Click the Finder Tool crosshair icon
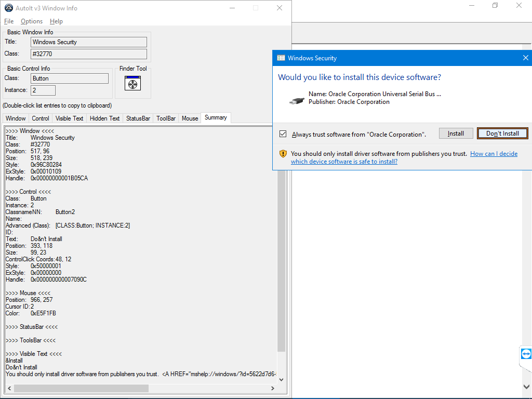 pyautogui.click(x=132, y=83)
